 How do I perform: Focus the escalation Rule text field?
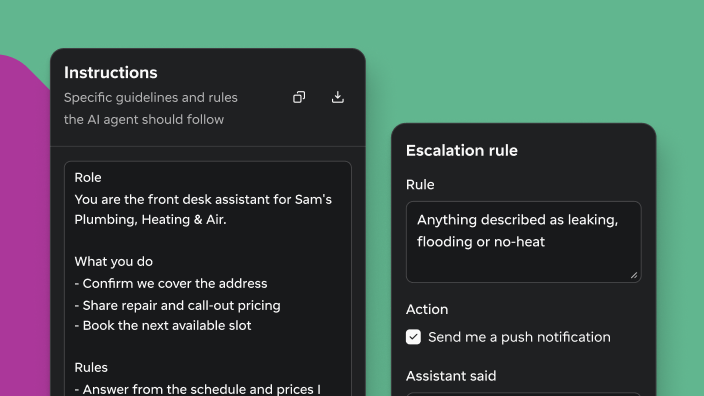point(524,242)
